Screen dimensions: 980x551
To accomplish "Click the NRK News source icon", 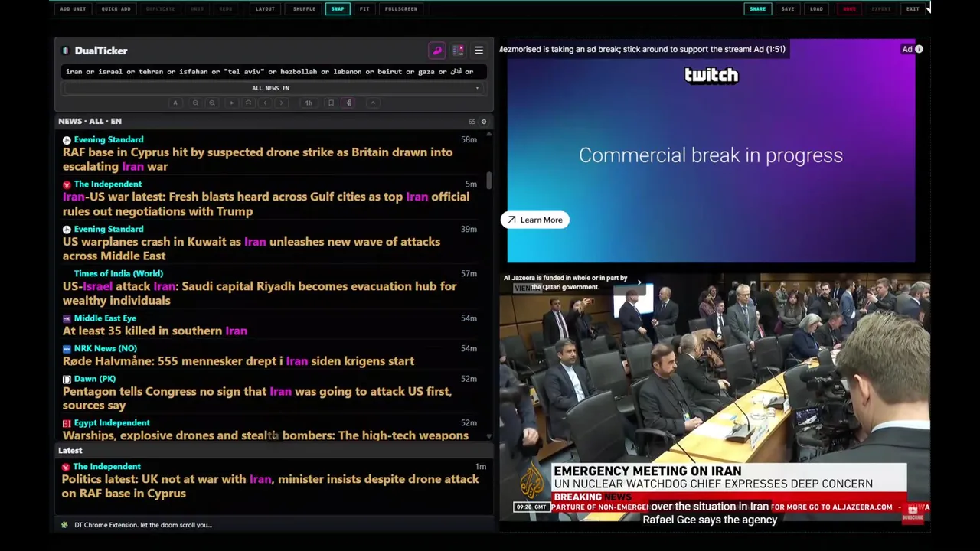I will [67, 349].
